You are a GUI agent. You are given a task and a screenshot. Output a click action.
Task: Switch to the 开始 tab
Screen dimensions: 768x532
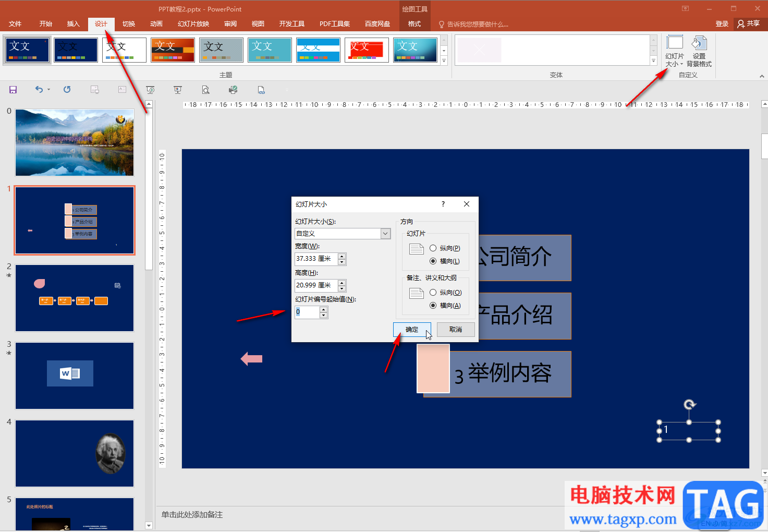tap(46, 24)
